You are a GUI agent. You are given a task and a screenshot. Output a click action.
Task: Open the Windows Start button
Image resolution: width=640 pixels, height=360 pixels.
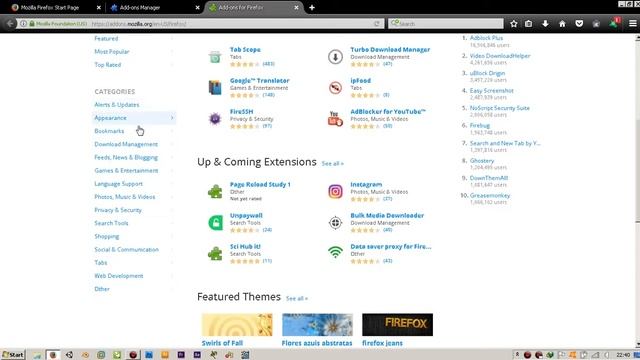point(13,355)
